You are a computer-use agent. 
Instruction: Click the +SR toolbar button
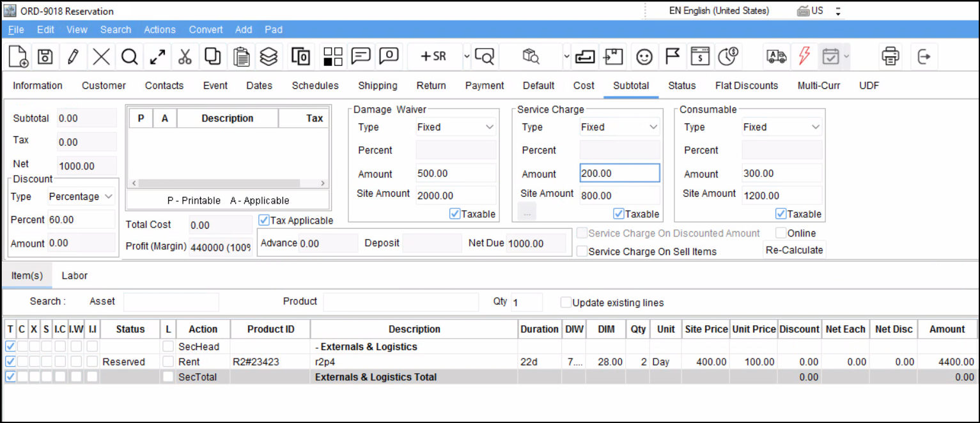click(433, 56)
